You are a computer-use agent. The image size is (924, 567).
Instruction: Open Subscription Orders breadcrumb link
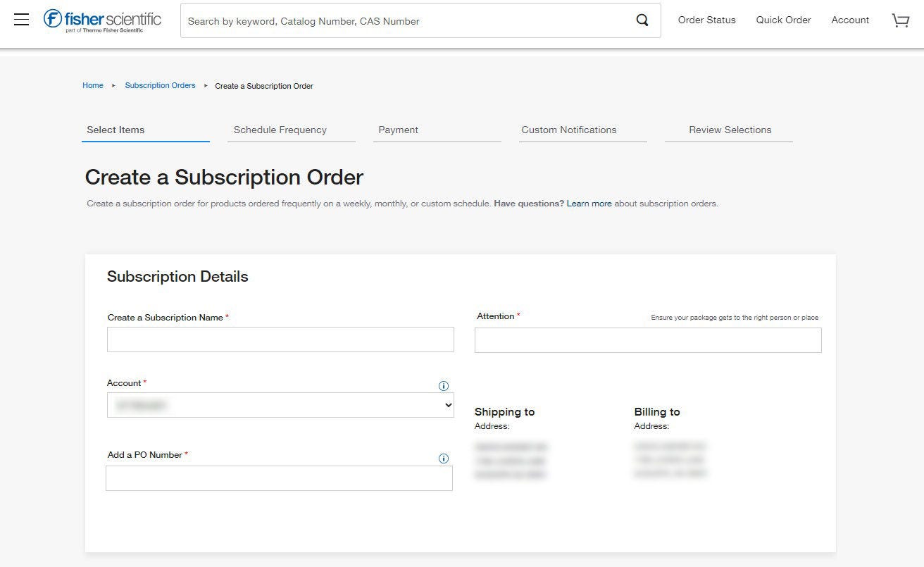click(x=160, y=85)
